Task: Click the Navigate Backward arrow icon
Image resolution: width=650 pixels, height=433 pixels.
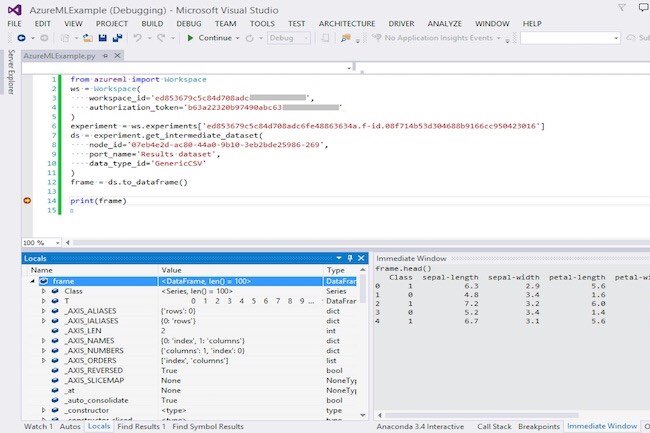Action: click(x=21, y=38)
